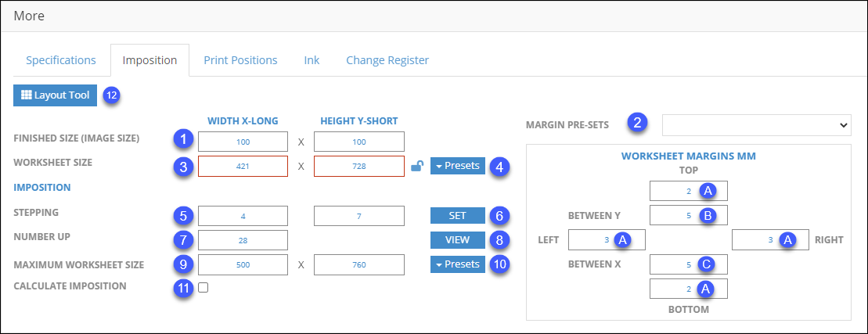The height and width of the screenshot is (334, 868).
Task: Click the VIEW number up button
Action: 458,240
